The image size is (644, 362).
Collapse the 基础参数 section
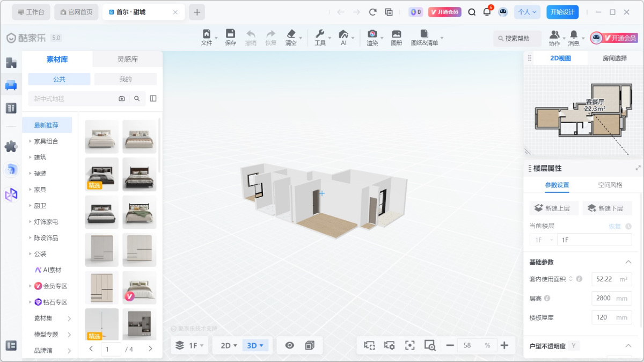pyautogui.click(x=628, y=262)
